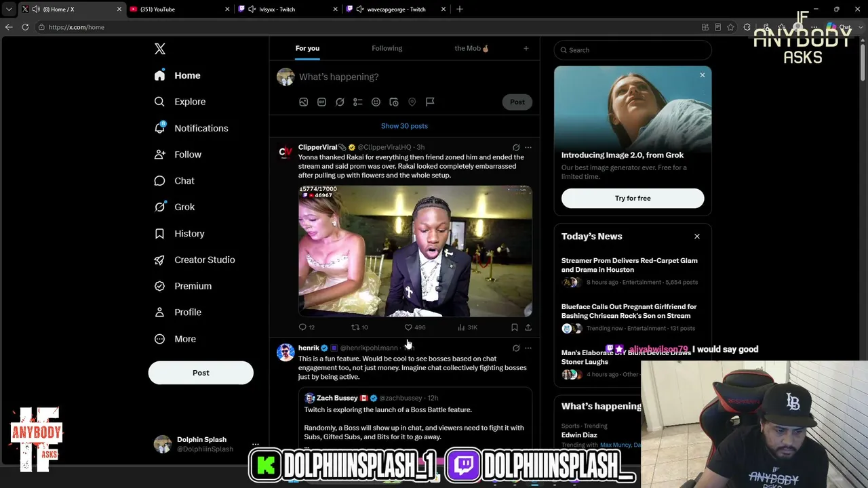Open Explore in the left sidebar
Screen dimensions: 868x488
tap(180, 102)
